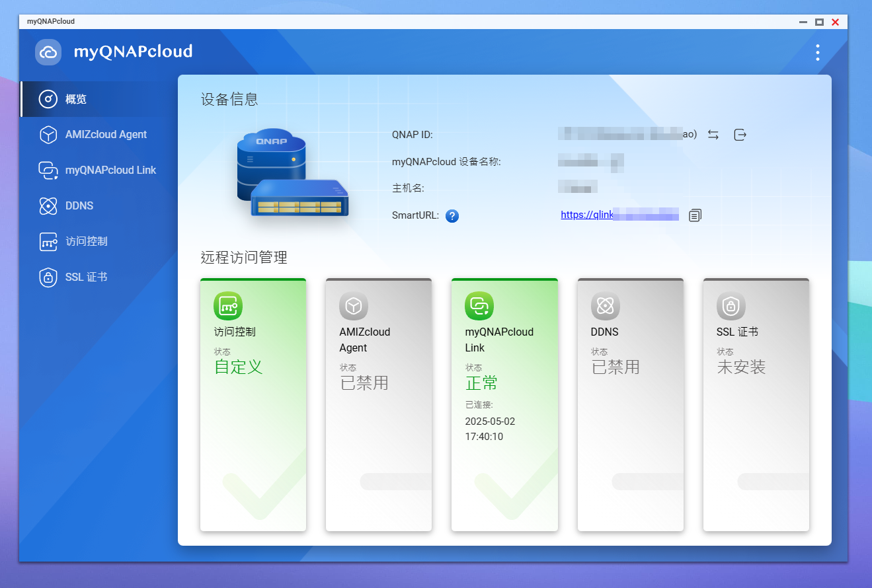Click the green 访问控制 card icon
The height and width of the screenshot is (588, 872).
click(x=228, y=306)
